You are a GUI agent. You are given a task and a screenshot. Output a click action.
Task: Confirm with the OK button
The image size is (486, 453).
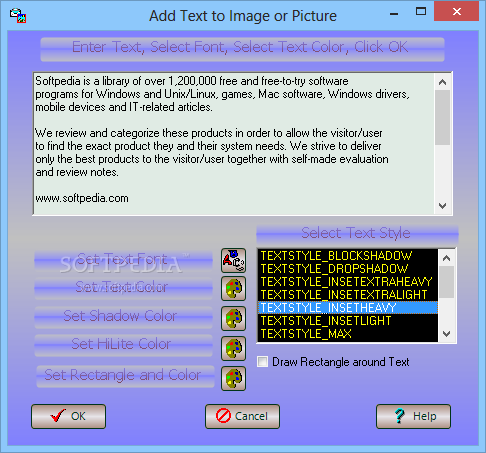coord(68,416)
